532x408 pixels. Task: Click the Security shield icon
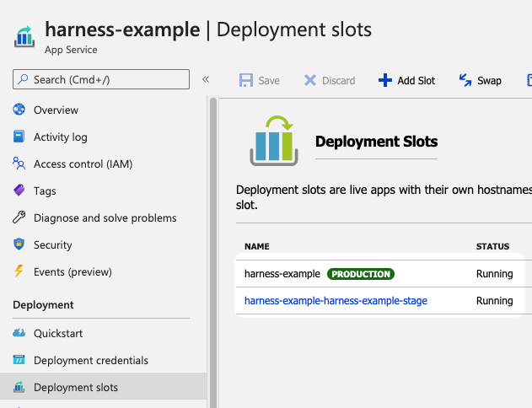[19, 244]
